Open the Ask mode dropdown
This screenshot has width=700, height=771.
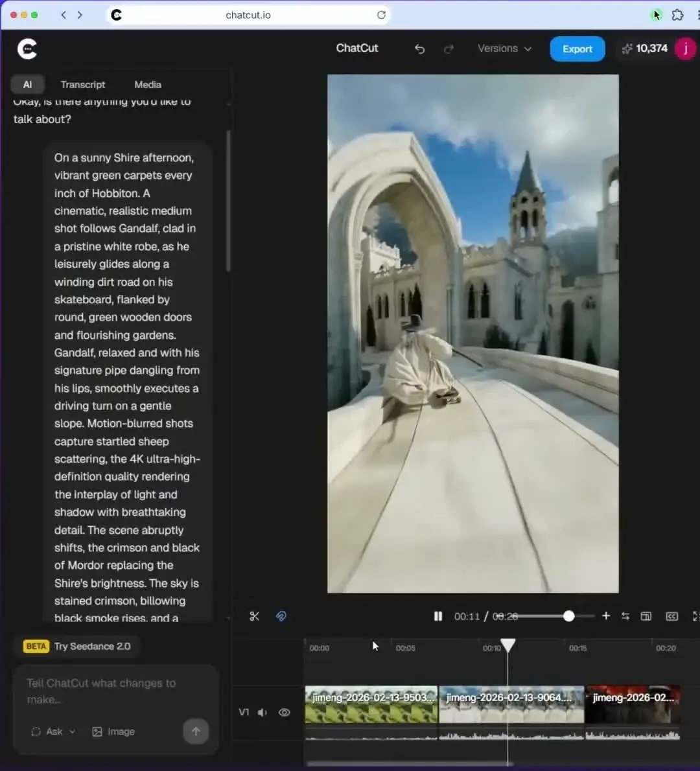tap(53, 731)
